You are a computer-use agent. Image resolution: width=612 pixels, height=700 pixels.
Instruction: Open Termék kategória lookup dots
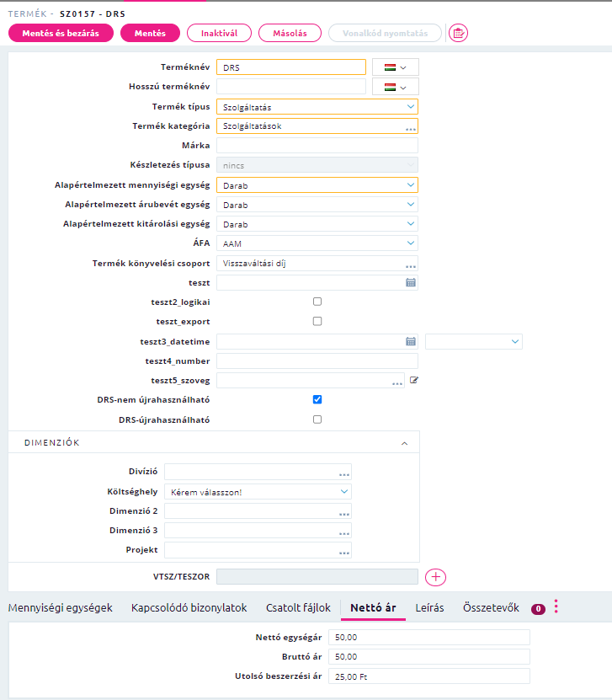point(410,129)
